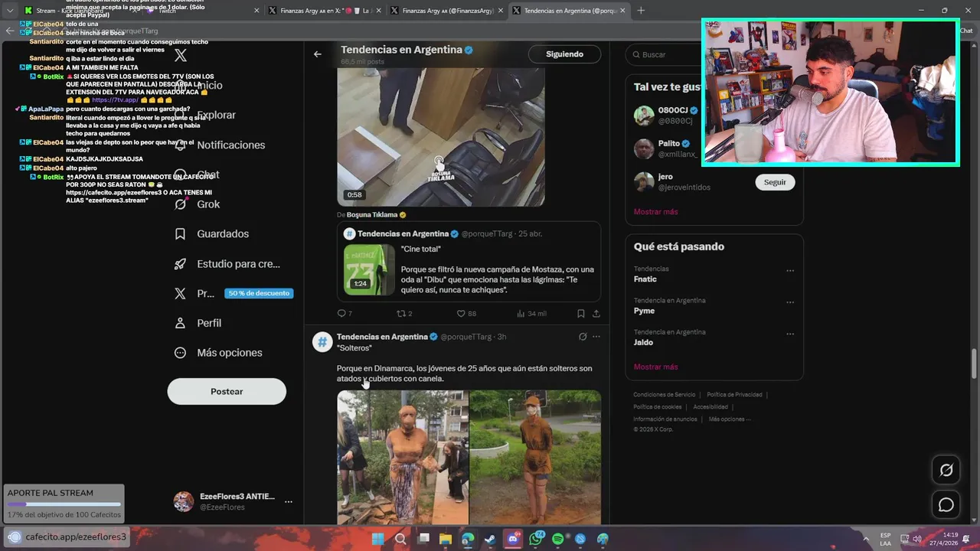
Task: Open options menu for Fnatic trend
Action: pyautogui.click(x=790, y=270)
